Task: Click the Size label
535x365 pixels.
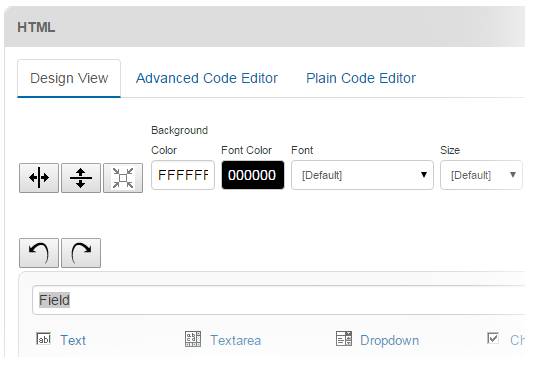Action: (450, 150)
